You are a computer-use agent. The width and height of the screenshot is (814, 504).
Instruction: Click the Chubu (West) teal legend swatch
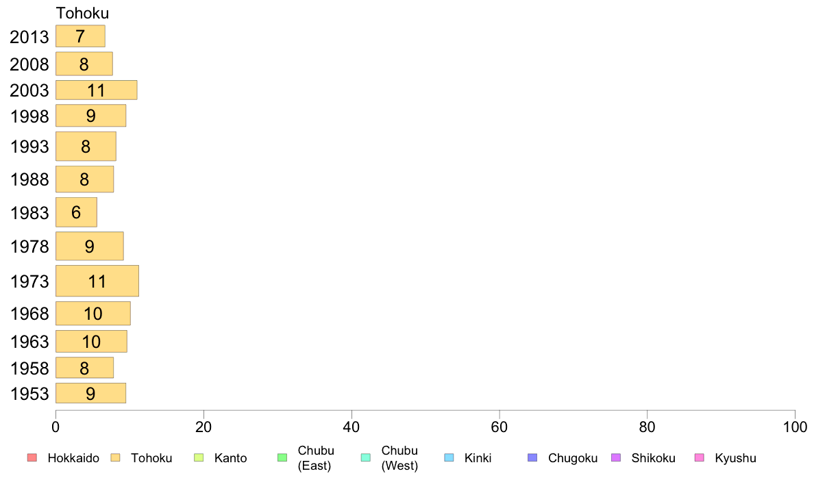[365, 458]
